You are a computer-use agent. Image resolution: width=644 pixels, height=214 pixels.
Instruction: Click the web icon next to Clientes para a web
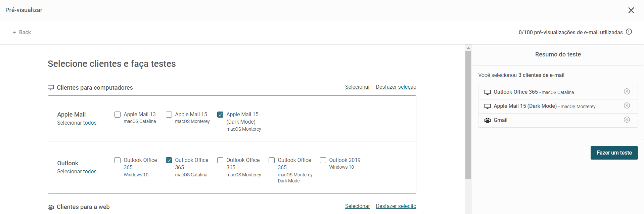point(51,207)
